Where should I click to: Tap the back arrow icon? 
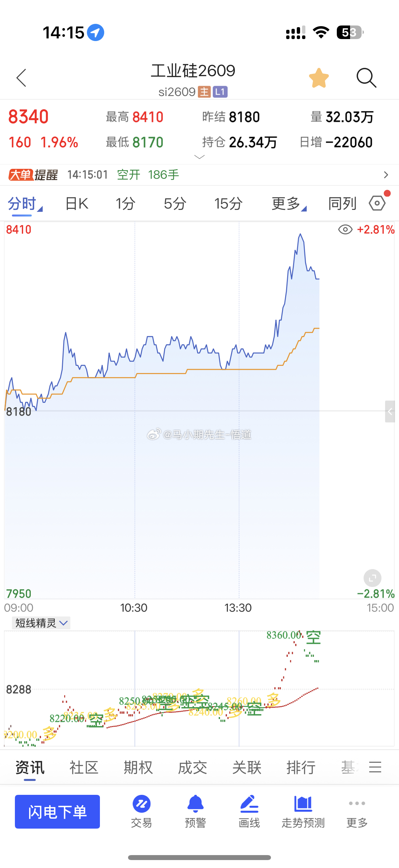[21, 78]
